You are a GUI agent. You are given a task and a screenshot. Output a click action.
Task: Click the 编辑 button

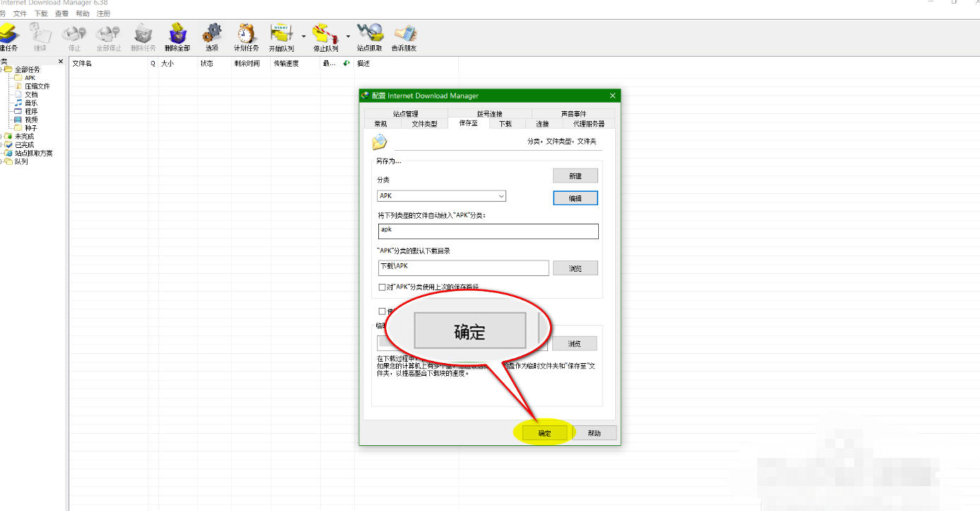[x=576, y=198]
